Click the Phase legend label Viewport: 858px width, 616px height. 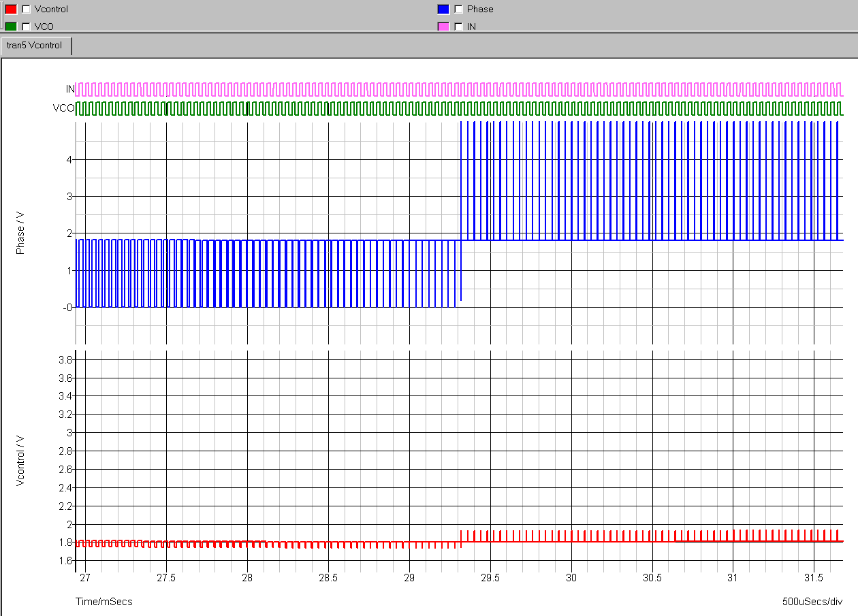(480, 10)
